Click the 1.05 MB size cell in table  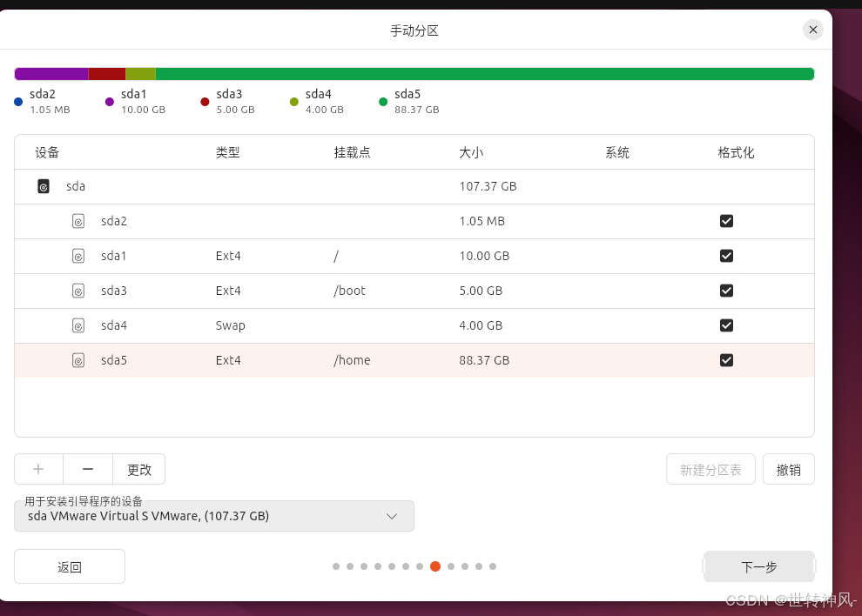point(482,221)
